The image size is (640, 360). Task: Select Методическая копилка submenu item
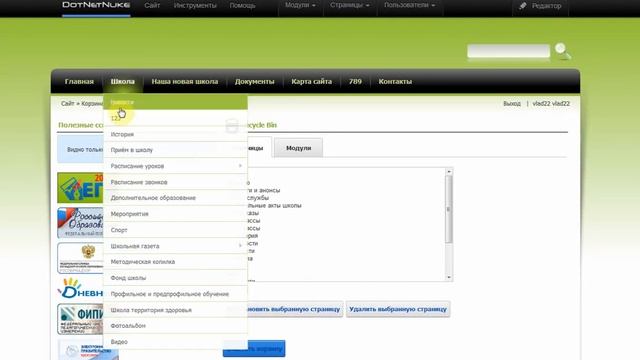pyautogui.click(x=176, y=262)
